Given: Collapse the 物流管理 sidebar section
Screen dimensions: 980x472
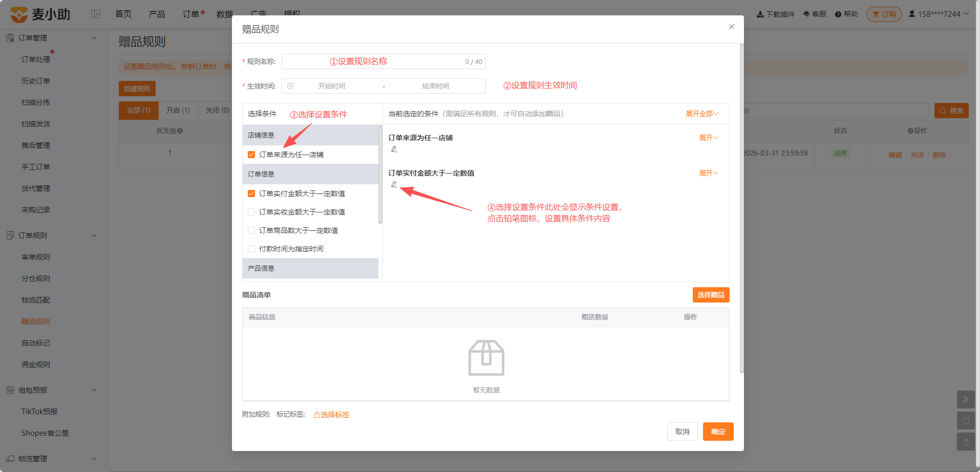Looking at the screenshot, I should click(x=94, y=459).
